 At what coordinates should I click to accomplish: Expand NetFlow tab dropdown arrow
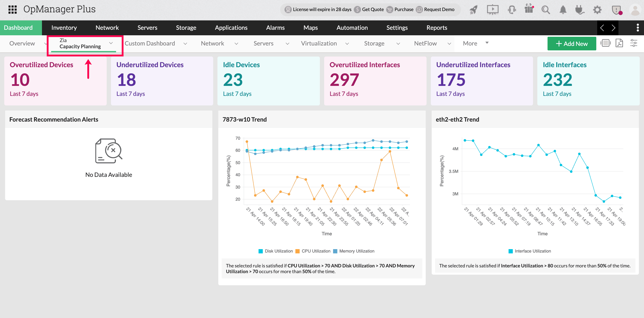pos(449,44)
